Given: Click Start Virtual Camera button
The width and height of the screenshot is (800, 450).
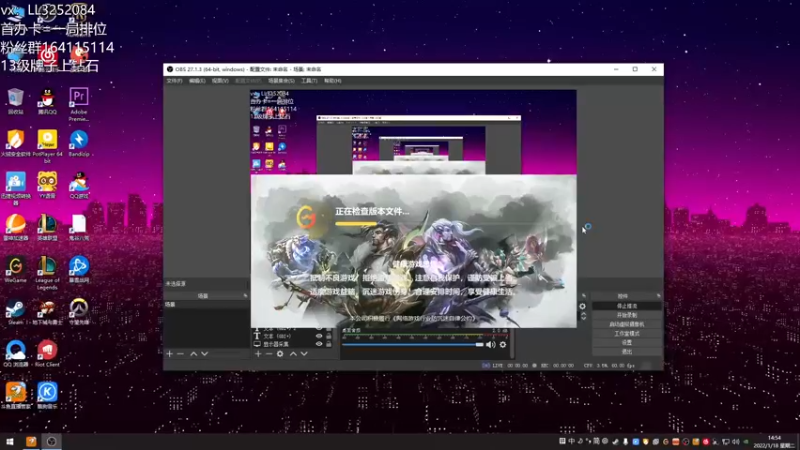Looking at the screenshot, I should point(627,324).
